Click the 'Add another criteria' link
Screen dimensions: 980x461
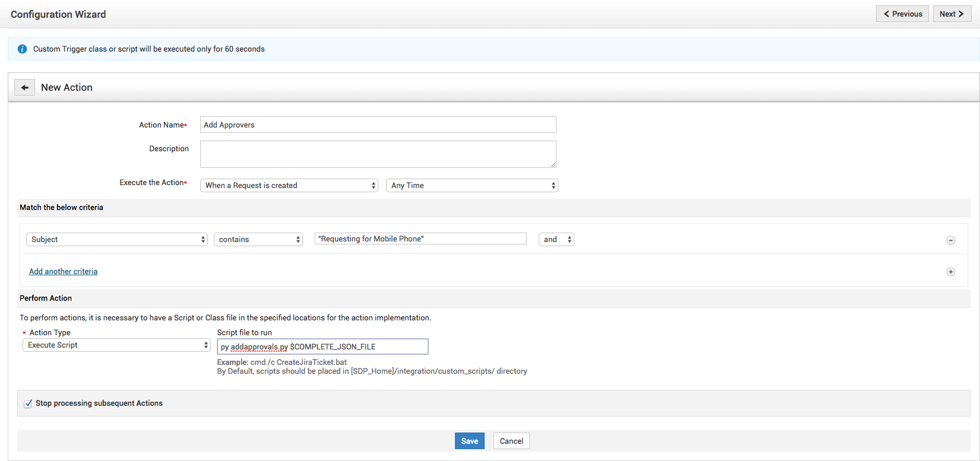[64, 272]
